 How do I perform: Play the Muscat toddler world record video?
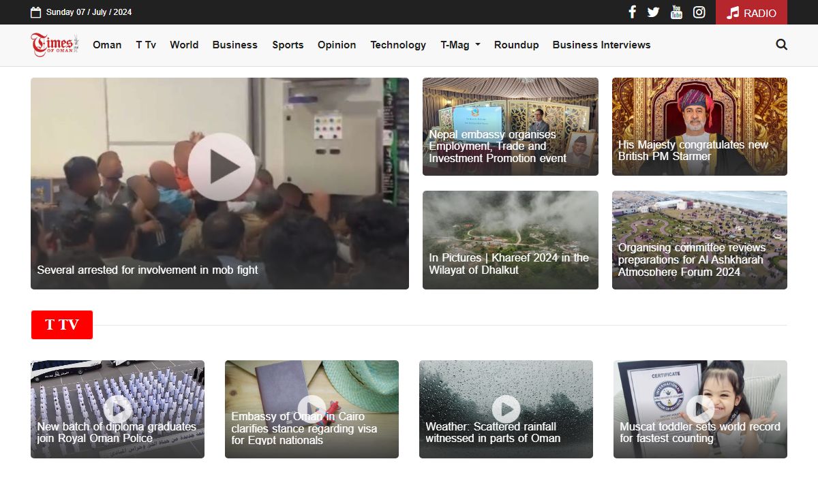point(700,409)
